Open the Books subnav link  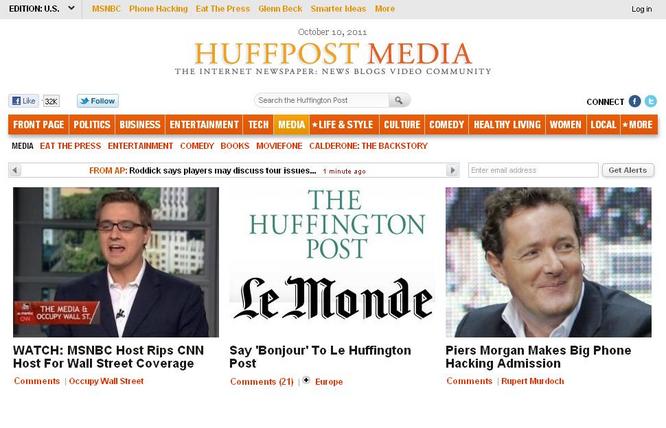(235, 146)
